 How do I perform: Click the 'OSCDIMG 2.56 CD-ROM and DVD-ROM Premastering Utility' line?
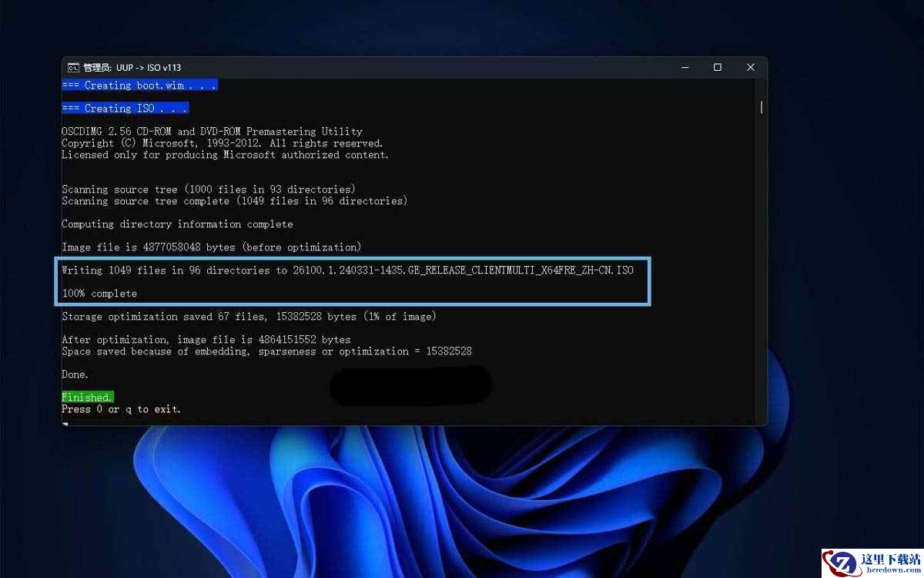coord(212,132)
